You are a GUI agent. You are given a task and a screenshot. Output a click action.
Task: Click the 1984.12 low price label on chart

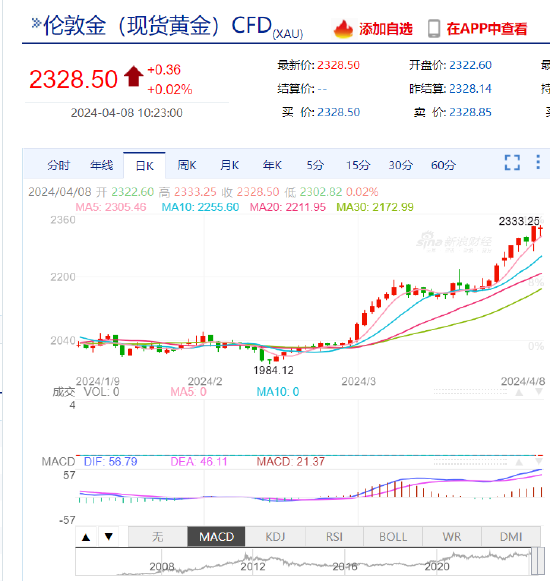click(273, 370)
